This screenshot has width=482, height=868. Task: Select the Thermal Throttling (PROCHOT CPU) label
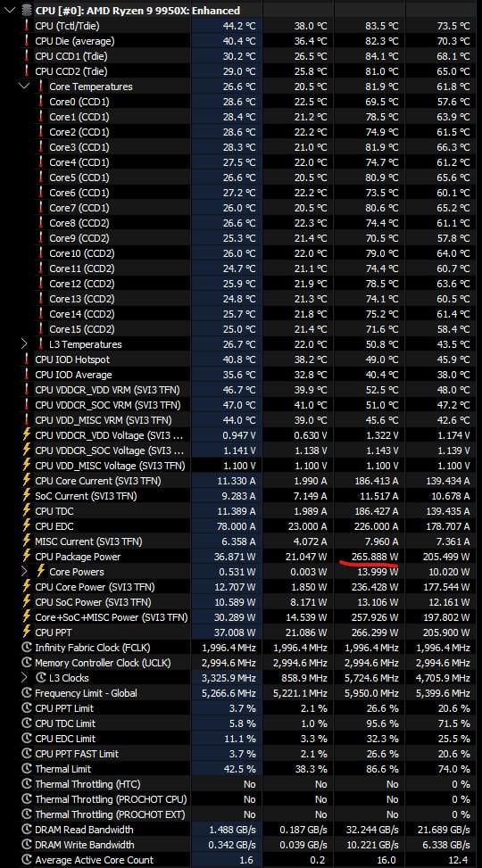point(111,799)
